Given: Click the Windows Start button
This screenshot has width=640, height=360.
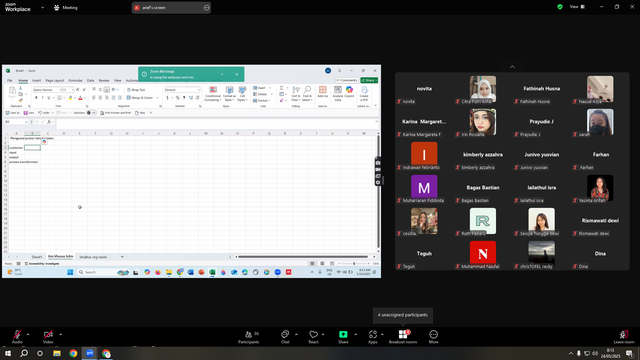Looking at the screenshot, I should [8, 353].
